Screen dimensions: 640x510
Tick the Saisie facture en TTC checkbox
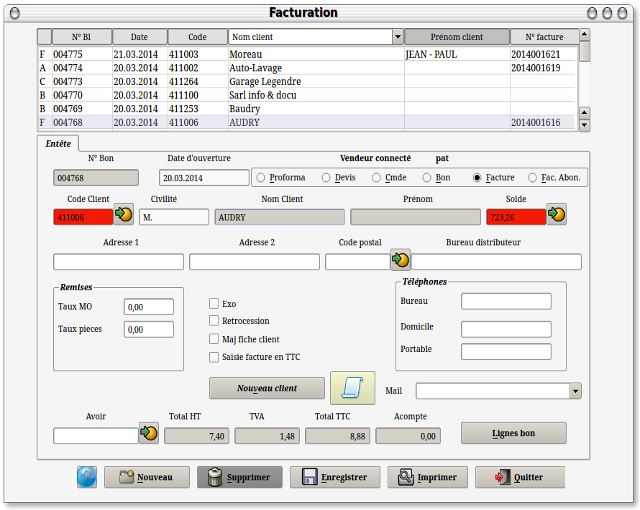[214, 356]
